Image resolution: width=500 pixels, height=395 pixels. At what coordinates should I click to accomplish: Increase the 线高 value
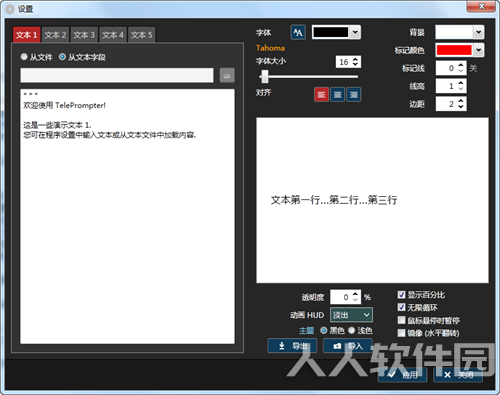point(461,83)
